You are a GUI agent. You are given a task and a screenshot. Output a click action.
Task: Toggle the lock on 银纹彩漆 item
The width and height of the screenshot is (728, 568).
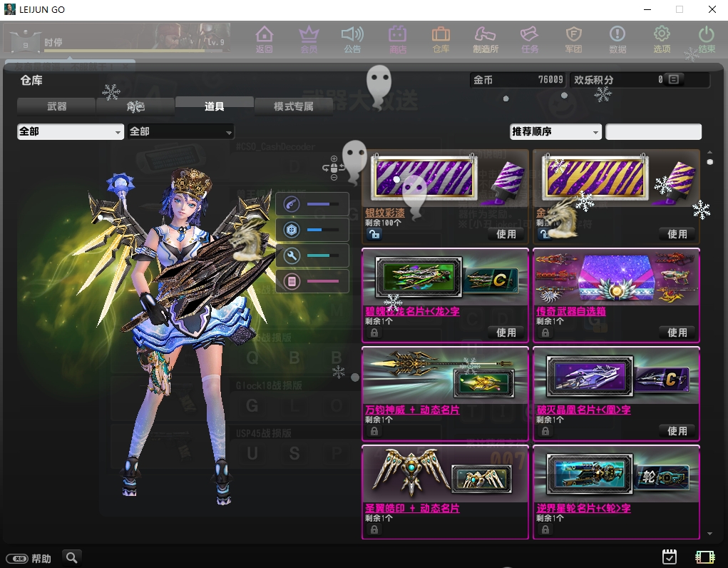pos(374,234)
